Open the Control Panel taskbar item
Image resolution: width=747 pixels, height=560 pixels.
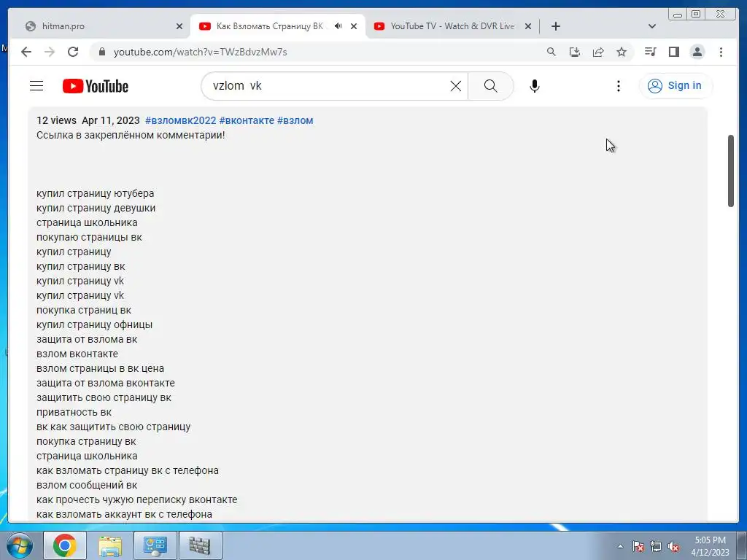coord(155,545)
